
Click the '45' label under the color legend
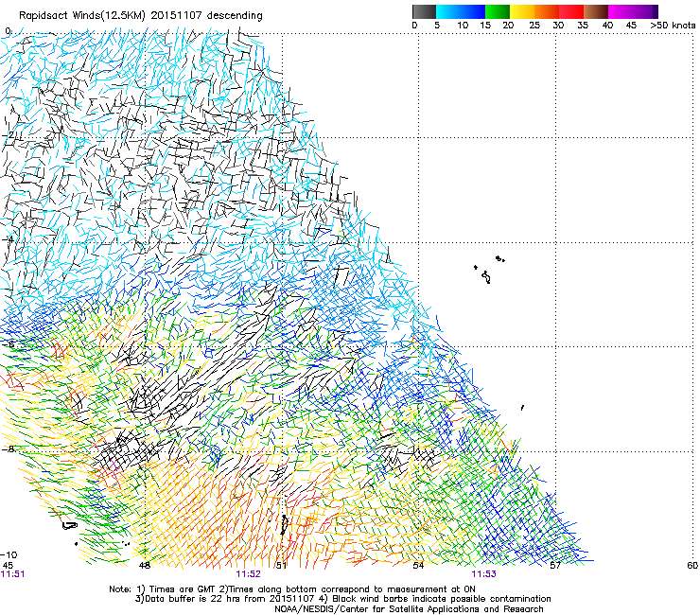click(631, 26)
